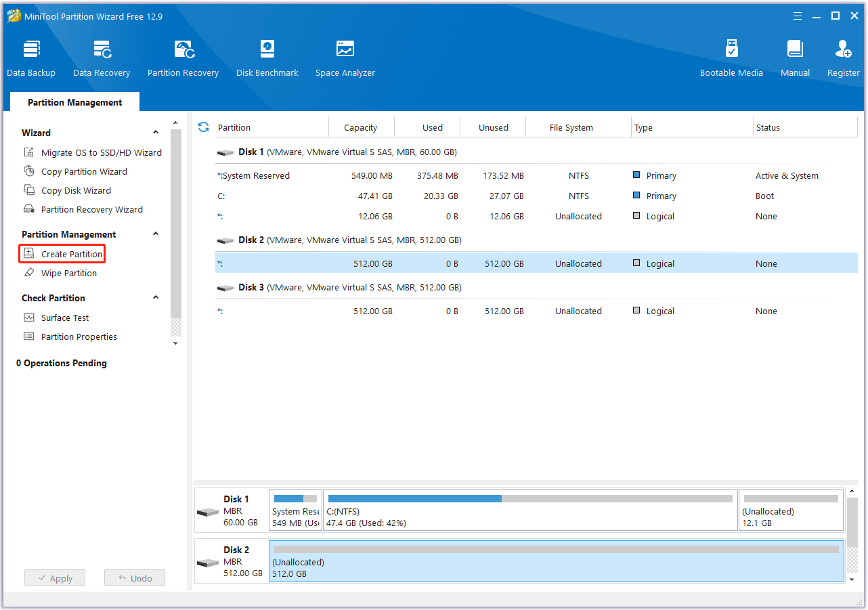Select the Partition Management tab
The height and width of the screenshot is (610, 868).
(75, 102)
